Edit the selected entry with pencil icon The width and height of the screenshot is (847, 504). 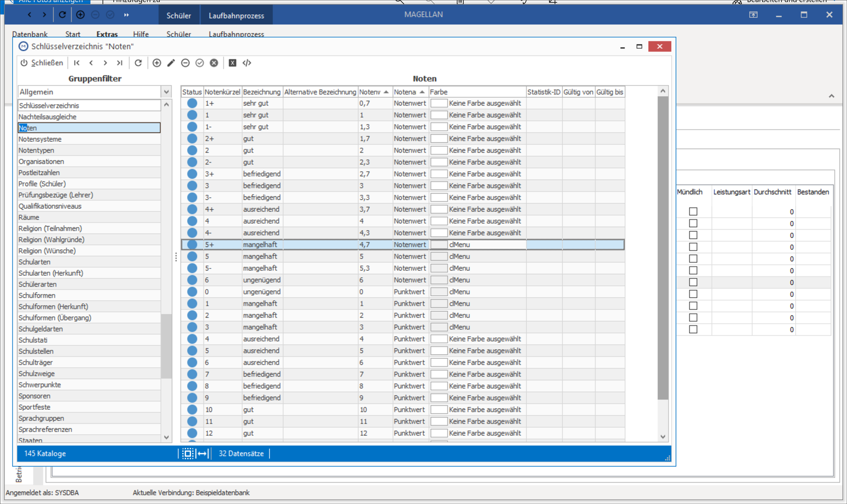(x=171, y=63)
